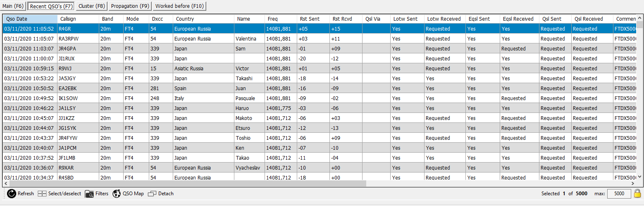Screen dimensions: 644x206
Task: Select the Recent QSO's (F7) tab
Action: pos(51,6)
